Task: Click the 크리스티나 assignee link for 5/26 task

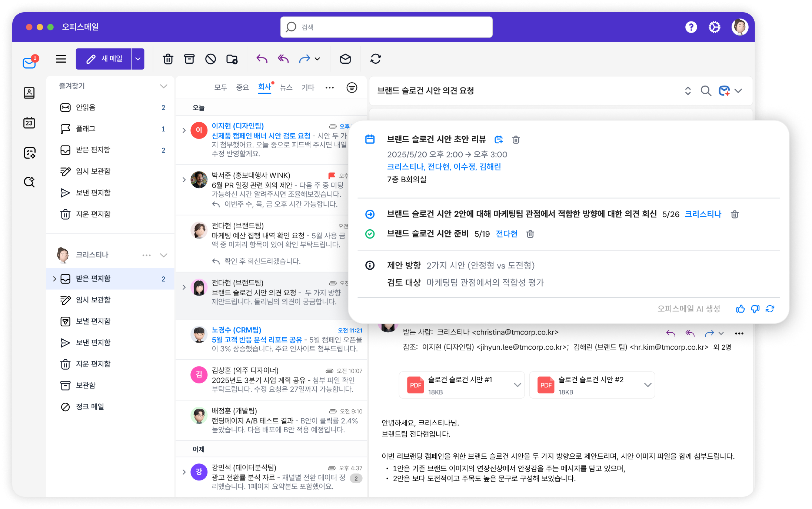Action: [x=703, y=214]
